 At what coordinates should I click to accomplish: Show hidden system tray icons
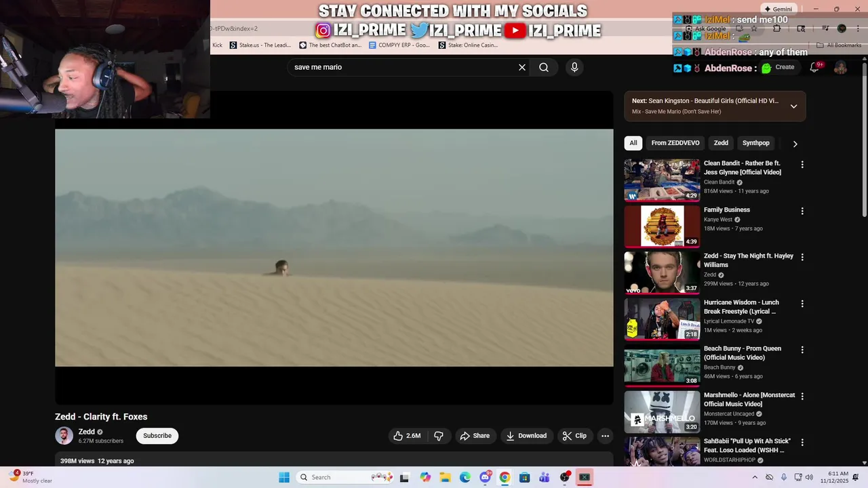pos(755,477)
